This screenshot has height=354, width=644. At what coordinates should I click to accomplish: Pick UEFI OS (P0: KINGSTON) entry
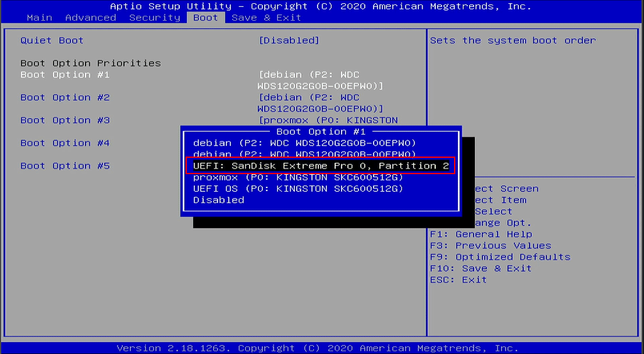(x=298, y=189)
